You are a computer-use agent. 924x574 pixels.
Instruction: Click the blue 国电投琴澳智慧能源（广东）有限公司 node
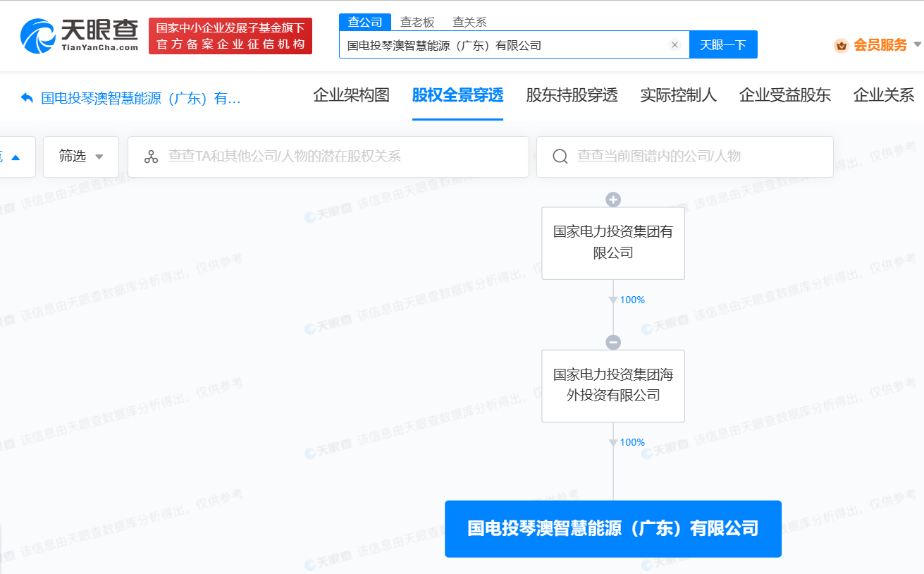click(x=612, y=528)
